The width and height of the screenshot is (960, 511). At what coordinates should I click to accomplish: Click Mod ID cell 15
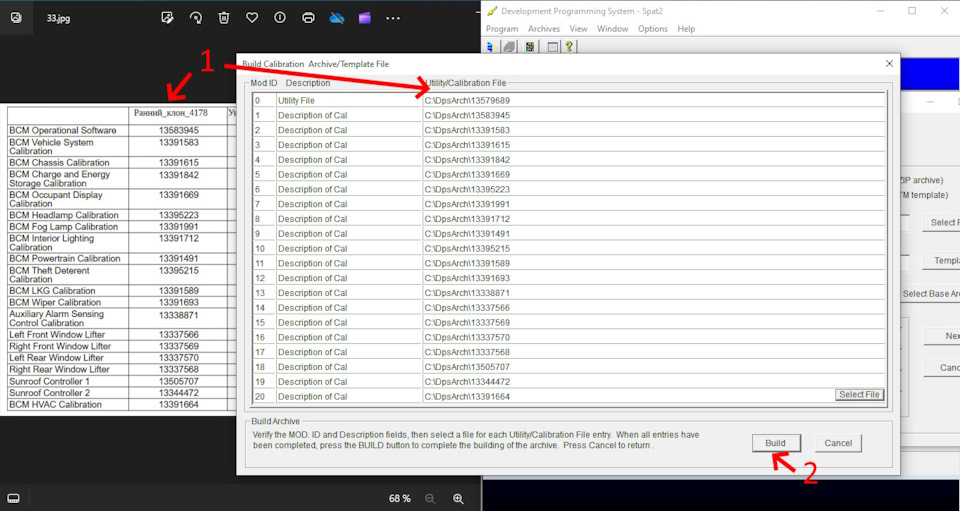pos(264,323)
